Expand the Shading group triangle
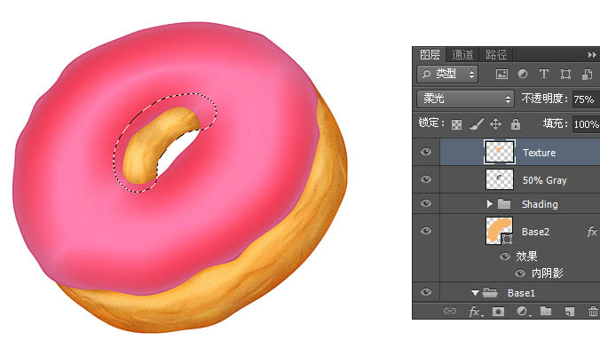Viewport: 600px width, 364px height. pyautogui.click(x=489, y=204)
